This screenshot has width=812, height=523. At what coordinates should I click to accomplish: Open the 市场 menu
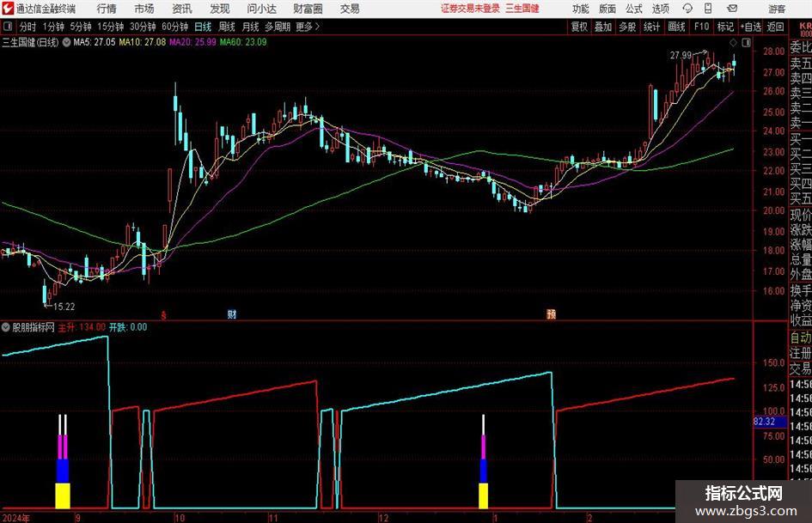[144, 9]
